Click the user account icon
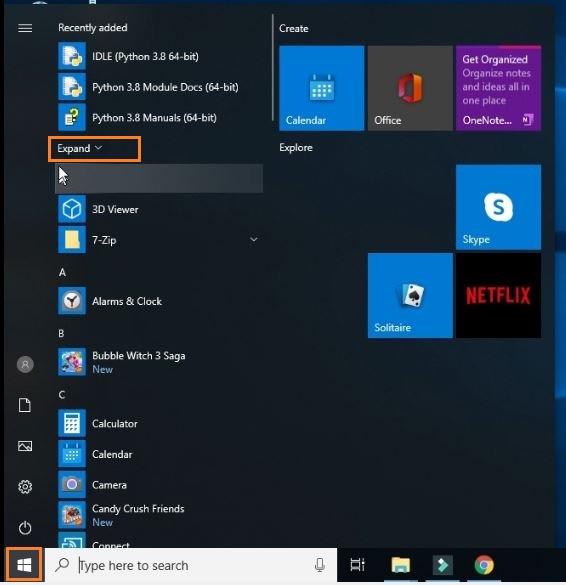Image resolution: width=566 pixels, height=585 pixels. pos(25,365)
